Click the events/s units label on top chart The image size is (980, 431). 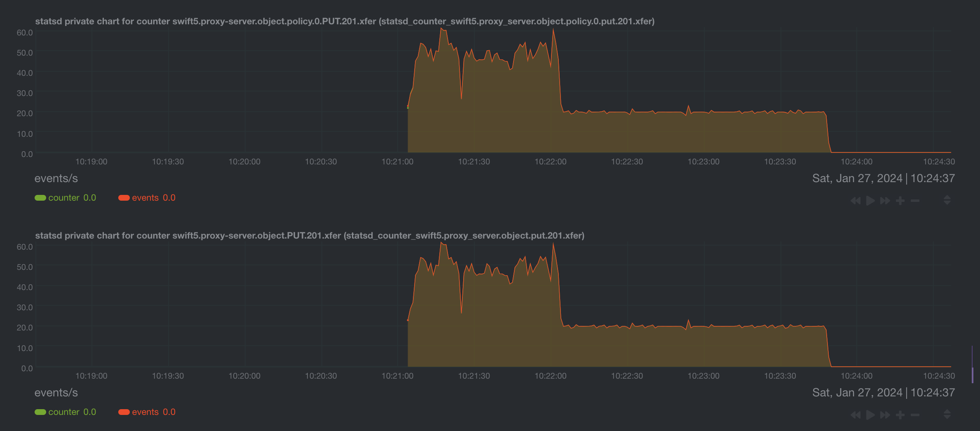tap(56, 178)
